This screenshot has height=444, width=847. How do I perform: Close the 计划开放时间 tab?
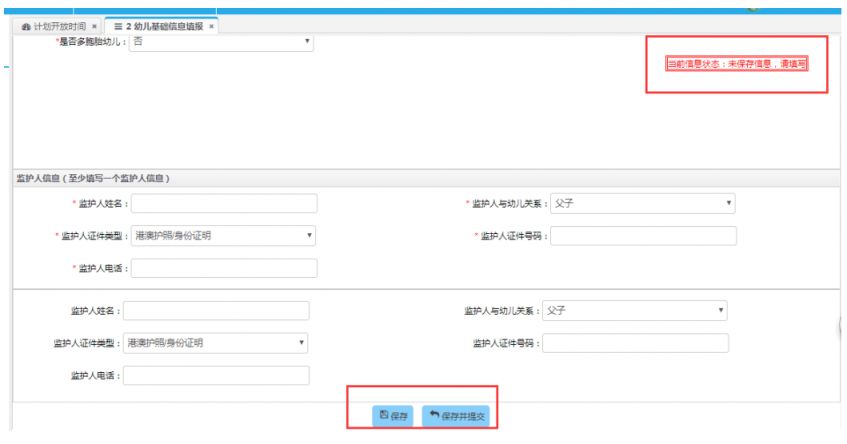[x=94, y=26]
